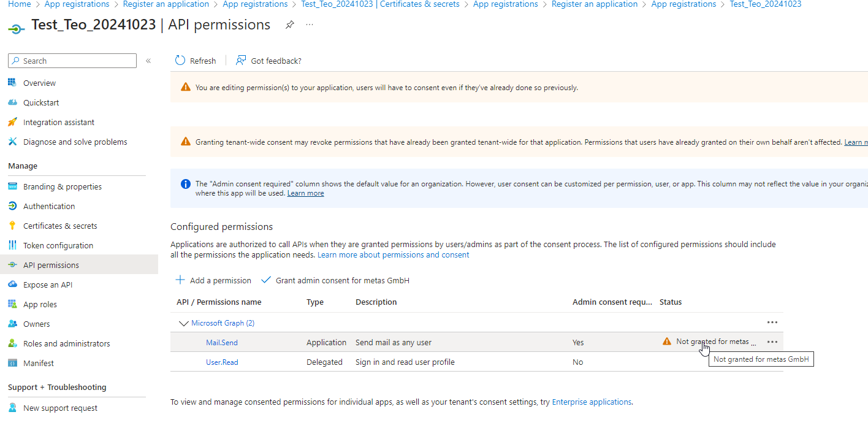Click the Refresh circular arrow icon
The width and height of the screenshot is (868, 447).
[180, 60]
